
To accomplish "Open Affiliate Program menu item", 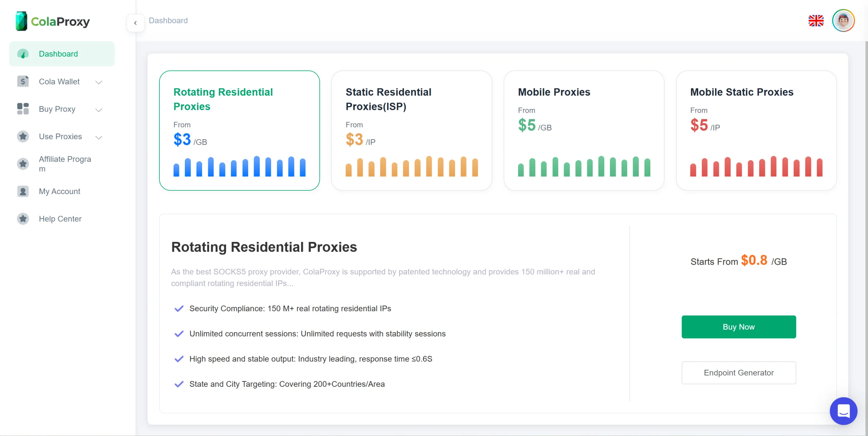I will [65, 164].
